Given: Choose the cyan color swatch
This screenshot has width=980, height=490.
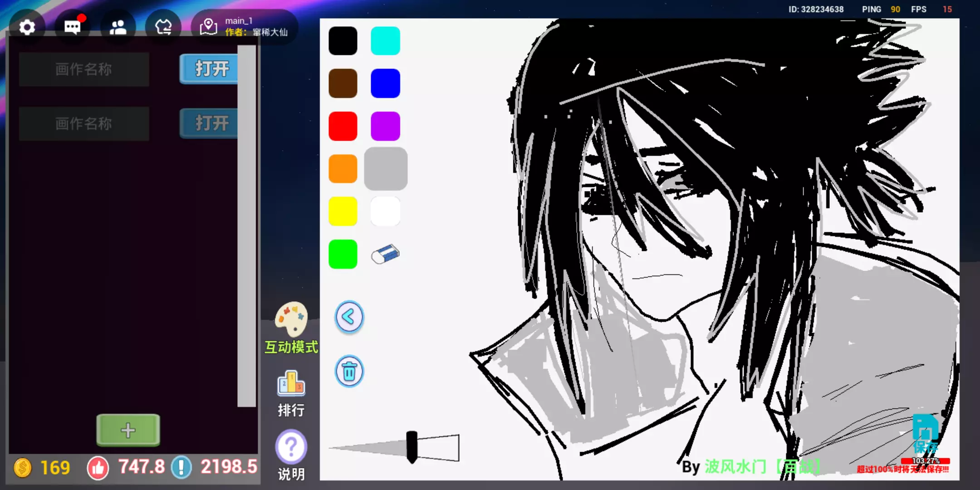Looking at the screenshot, I should pos(385,41).
